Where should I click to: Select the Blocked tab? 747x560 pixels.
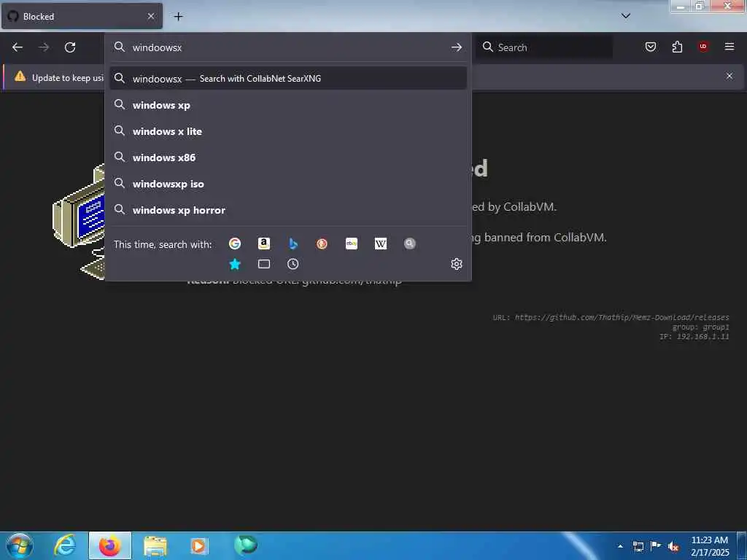pyautogui.click(x=82, y=16)
